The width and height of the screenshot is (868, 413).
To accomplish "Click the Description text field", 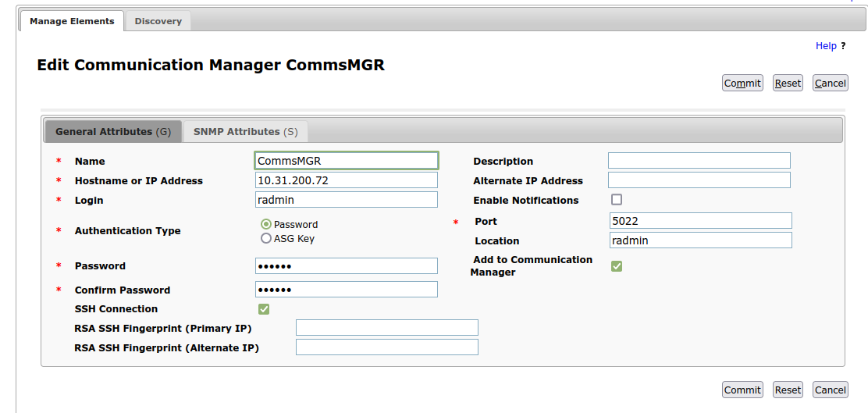I will tap(699, 161).
